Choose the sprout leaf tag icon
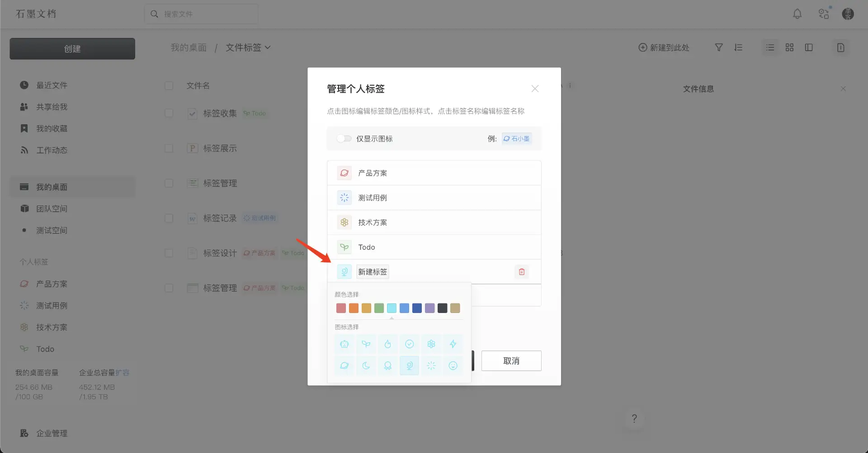This screenshot has height=453, width=868. click(366, 344)
